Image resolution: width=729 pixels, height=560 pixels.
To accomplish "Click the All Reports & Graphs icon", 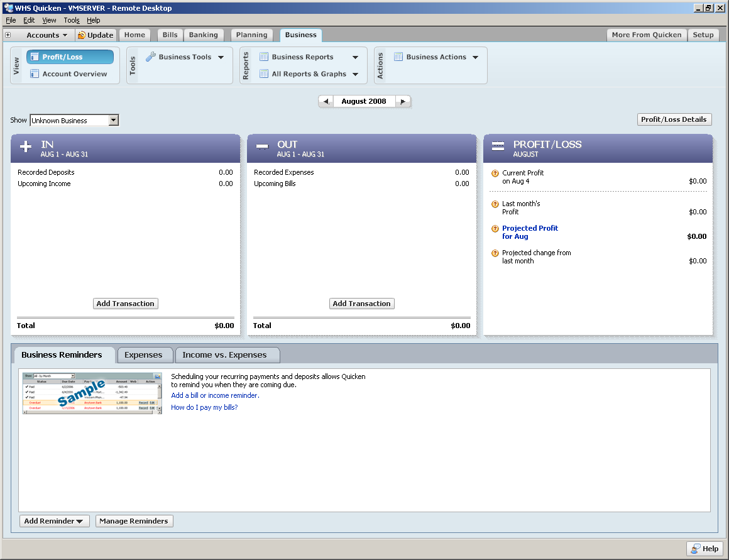I will [x=263, y=74].
